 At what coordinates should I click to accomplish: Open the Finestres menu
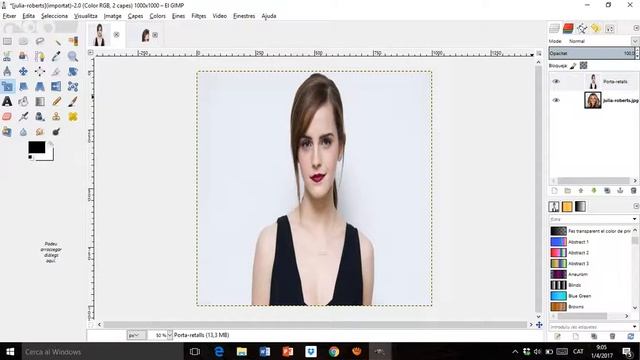point(244,16)
